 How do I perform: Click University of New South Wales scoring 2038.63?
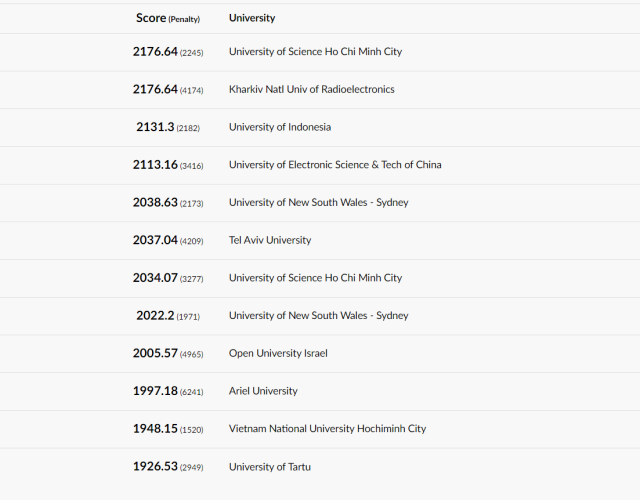pyautogui.click(x=318, y=202)
